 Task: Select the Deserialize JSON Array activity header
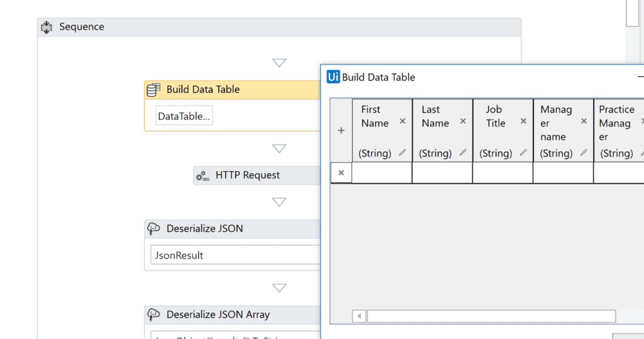click(x=232, y=314)
